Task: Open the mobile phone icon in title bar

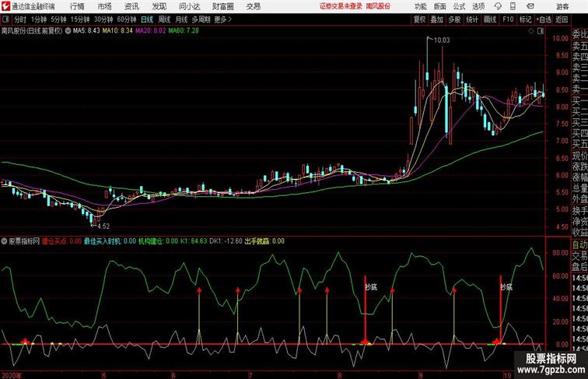Action: 513,6
